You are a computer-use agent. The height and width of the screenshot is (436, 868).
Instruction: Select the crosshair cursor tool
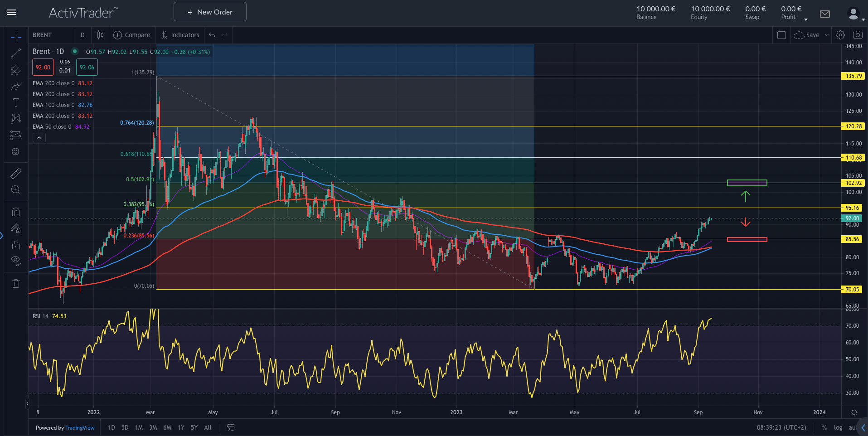16,36
